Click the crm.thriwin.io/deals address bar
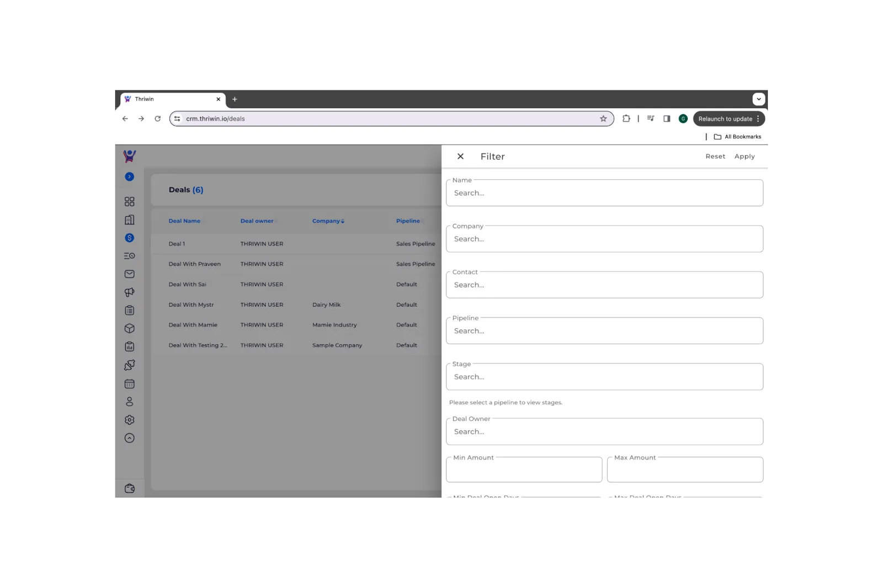The image size is (883, 588). point(392,119)
